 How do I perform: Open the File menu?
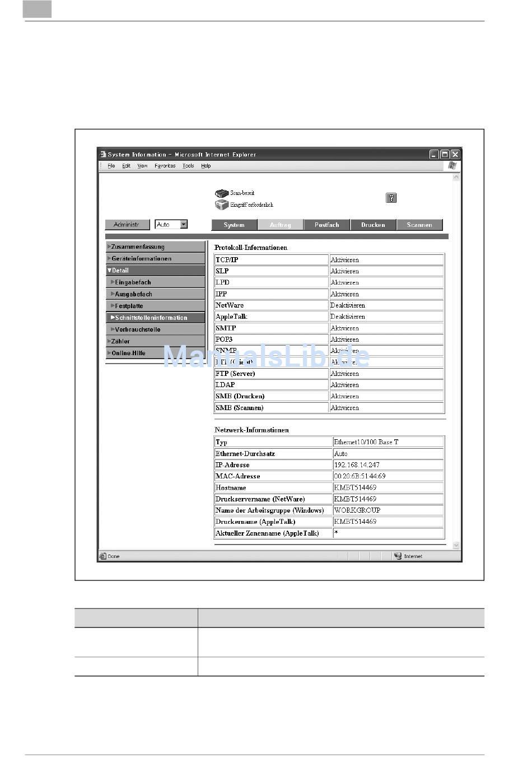click(x=111, y=166)
